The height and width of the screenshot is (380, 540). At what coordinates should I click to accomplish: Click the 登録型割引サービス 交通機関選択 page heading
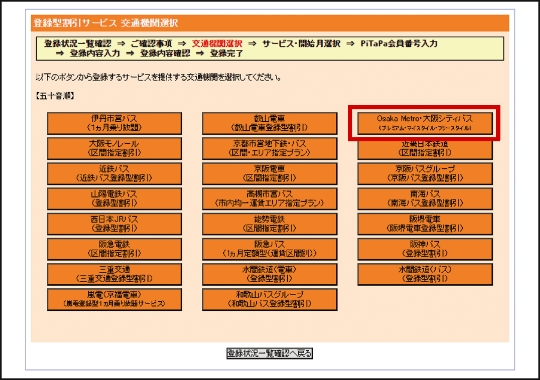point(106,23)
